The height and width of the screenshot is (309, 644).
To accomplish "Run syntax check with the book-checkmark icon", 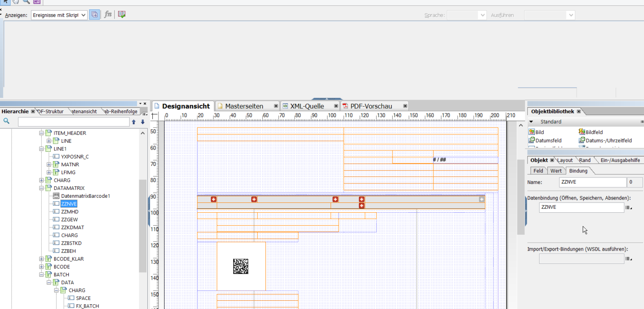I will 122,14.
